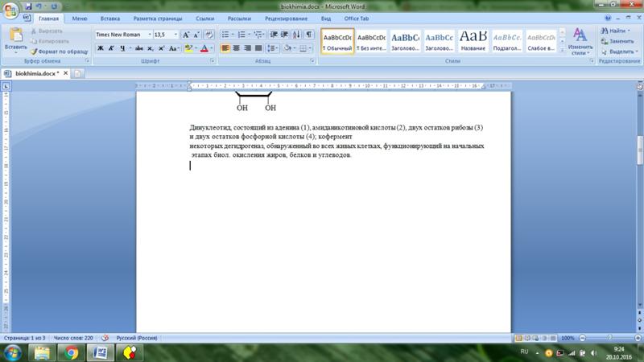Apply the Название style
Viewport: 644px width, 362px height.
473,41
